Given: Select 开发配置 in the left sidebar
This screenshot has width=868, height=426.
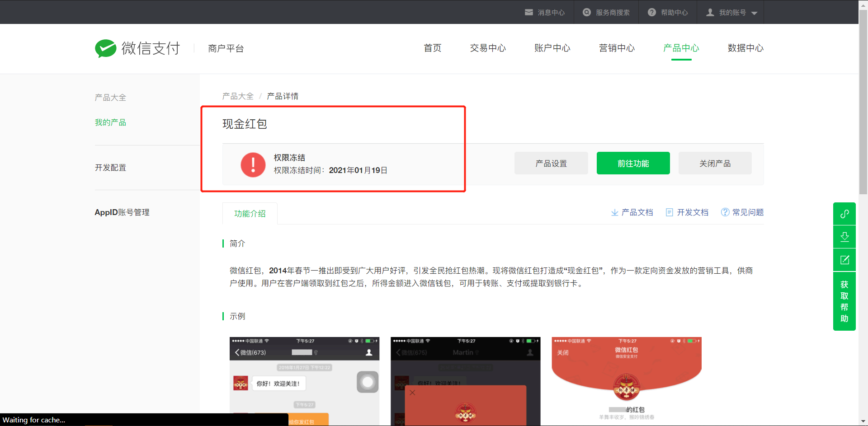Looking at the screenshot, I should point(110,168).
